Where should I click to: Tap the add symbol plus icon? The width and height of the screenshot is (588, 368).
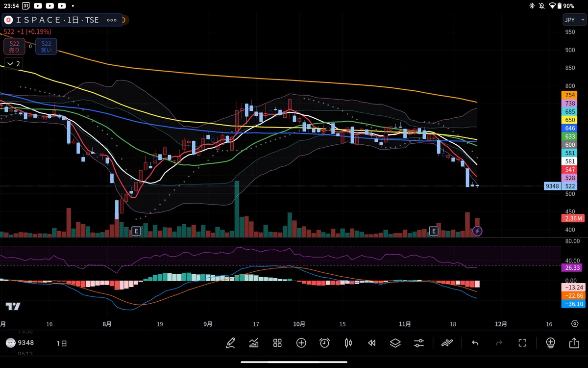(x=301, y=343)
